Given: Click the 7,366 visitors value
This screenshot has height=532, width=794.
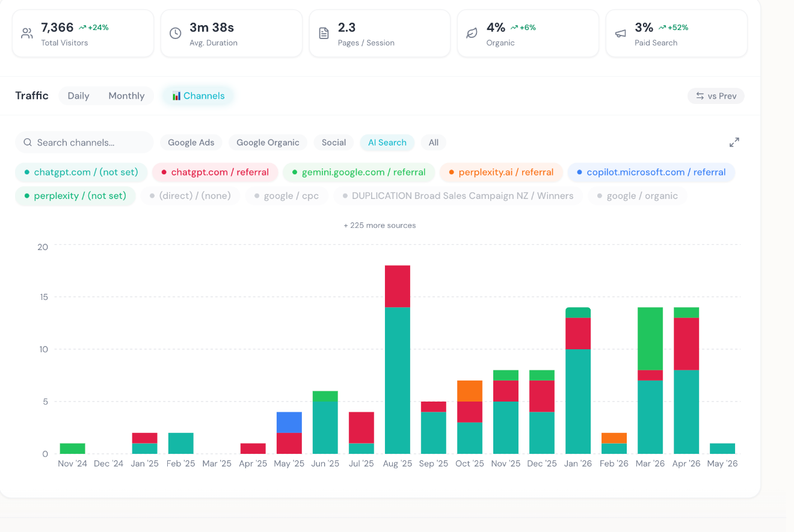Looking at the screenshot, I should tap(57, 27).
